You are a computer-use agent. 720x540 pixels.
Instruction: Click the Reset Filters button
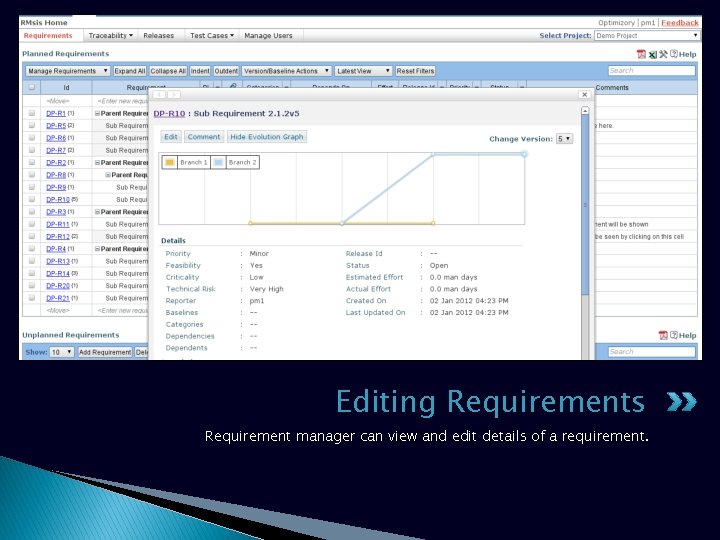point(415,71)
